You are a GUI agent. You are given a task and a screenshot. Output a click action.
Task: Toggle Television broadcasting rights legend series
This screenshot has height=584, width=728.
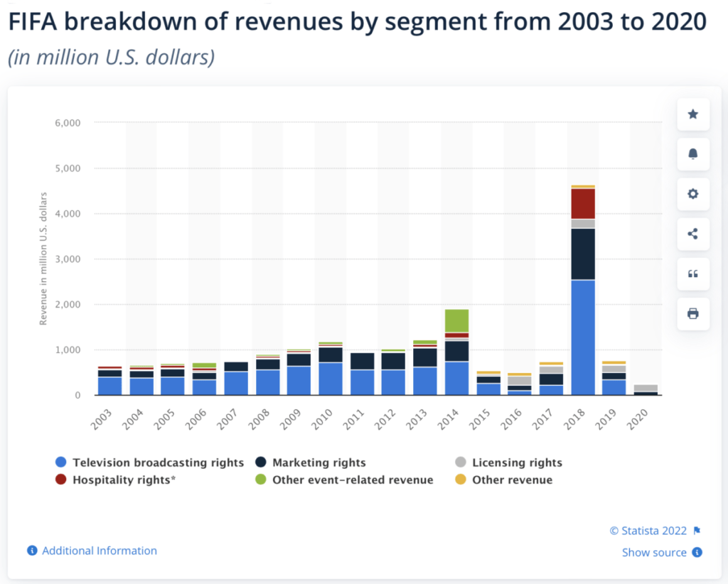point(149,463)
